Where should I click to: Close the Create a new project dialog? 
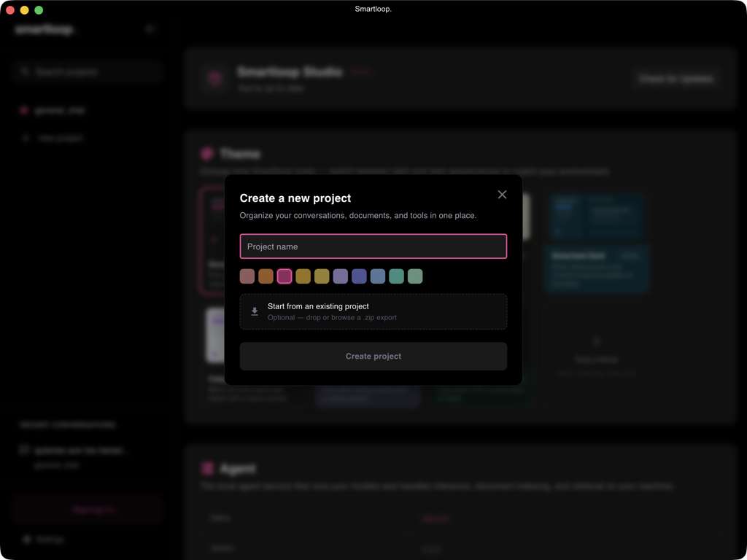[502, 194]
